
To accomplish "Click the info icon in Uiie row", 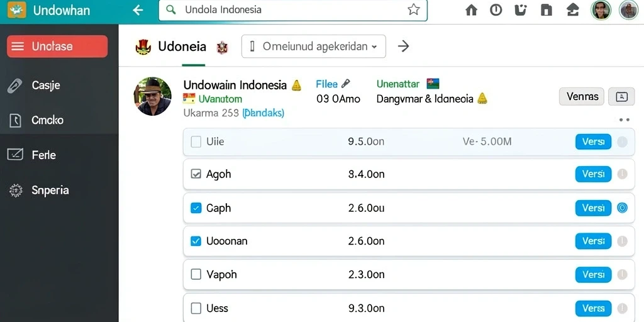I will 622,142.
